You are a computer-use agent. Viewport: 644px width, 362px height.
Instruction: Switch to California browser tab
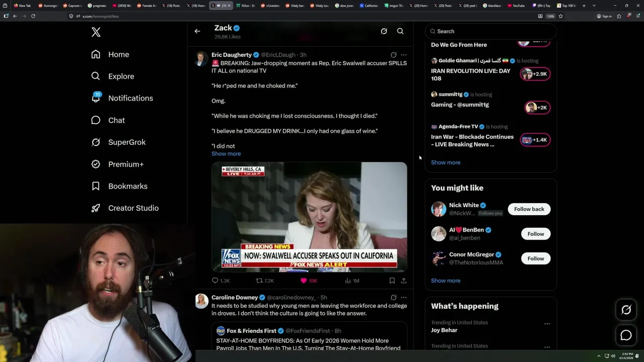point(369,6)
